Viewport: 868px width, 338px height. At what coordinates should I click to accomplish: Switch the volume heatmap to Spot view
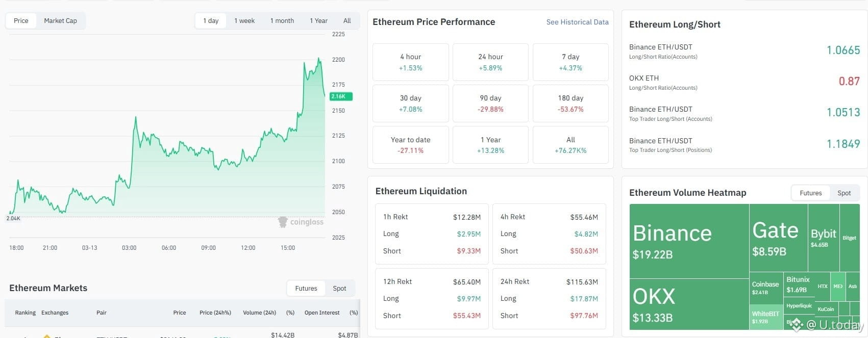point(844,193)
